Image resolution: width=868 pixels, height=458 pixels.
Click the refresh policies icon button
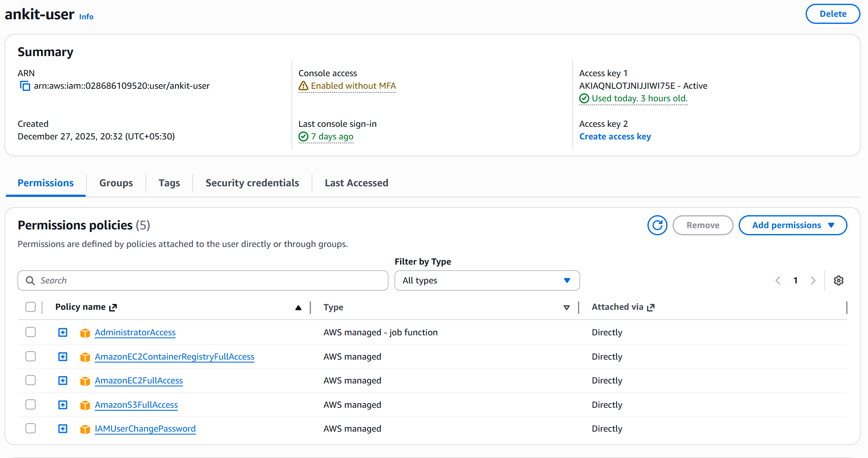pos(657,225)
